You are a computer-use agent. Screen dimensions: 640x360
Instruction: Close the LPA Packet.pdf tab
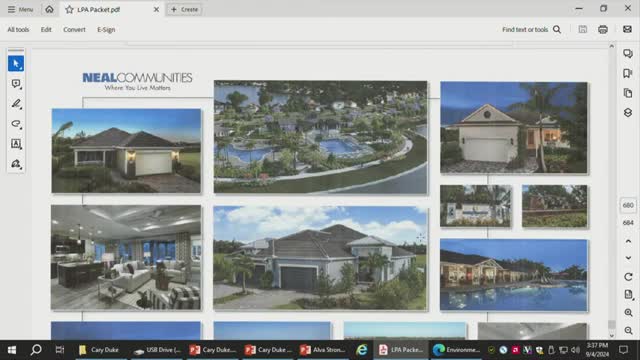tap(156, 9)
